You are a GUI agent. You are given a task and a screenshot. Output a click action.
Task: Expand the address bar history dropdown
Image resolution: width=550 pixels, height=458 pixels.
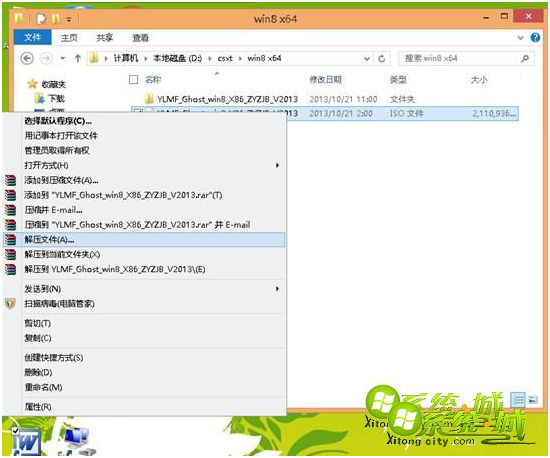coord(367,59)
